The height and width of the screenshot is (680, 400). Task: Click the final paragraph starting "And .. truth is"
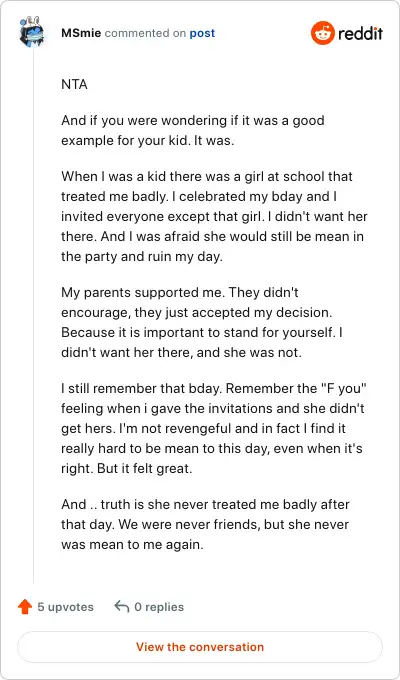pyautogui.click(x=205, y=525)
